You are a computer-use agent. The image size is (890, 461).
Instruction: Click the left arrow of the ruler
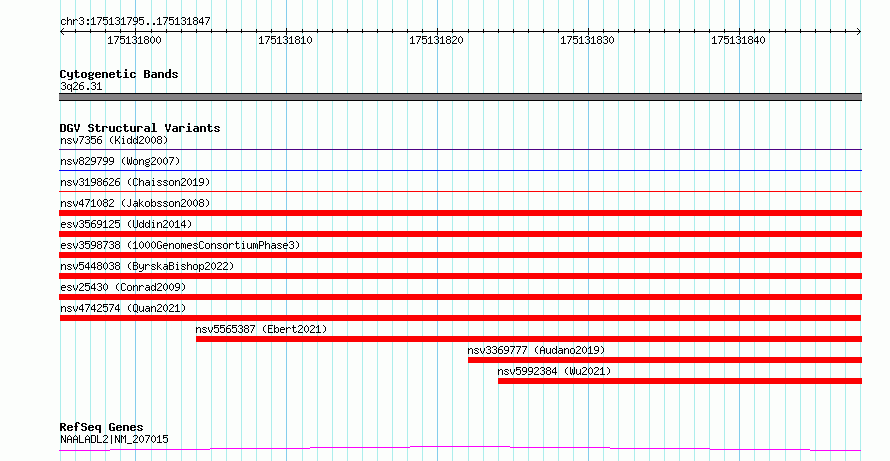tap(62, 32)
